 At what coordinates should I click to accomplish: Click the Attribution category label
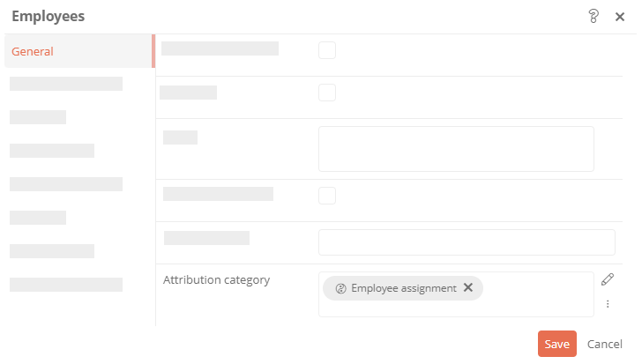point(216,280)
